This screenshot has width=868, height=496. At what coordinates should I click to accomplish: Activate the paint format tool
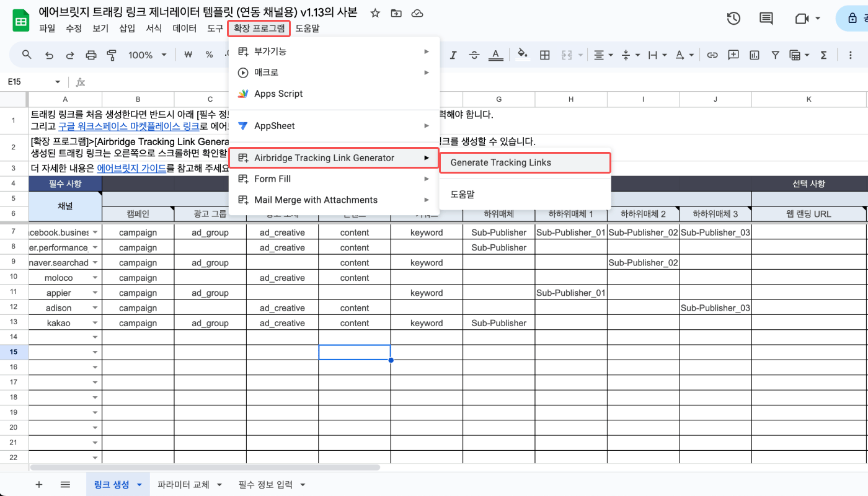click(x=112, y=55)
